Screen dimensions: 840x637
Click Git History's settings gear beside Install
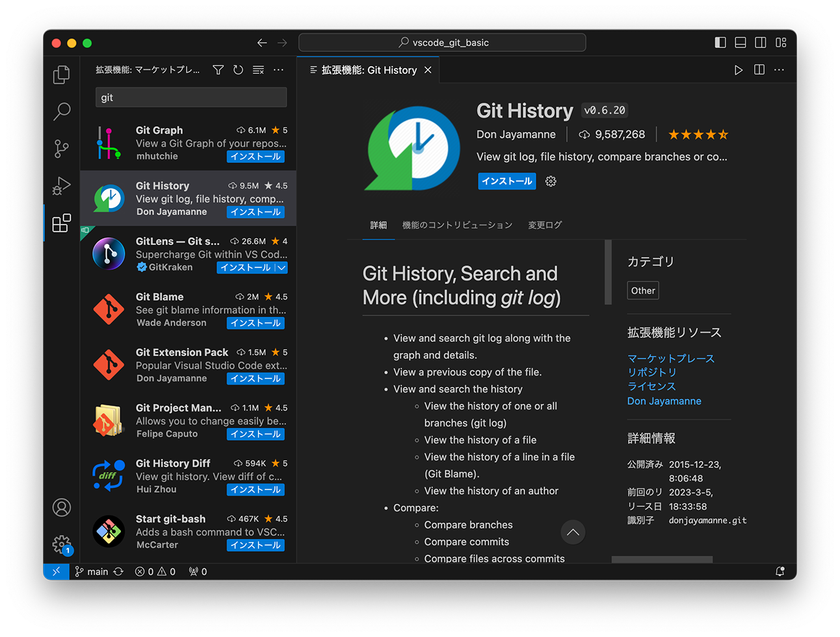(551, 181)
